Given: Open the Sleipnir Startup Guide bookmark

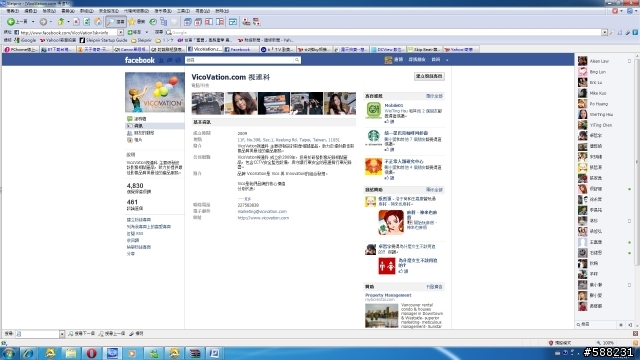Looking at the screenshot, I should click(103, 40).
